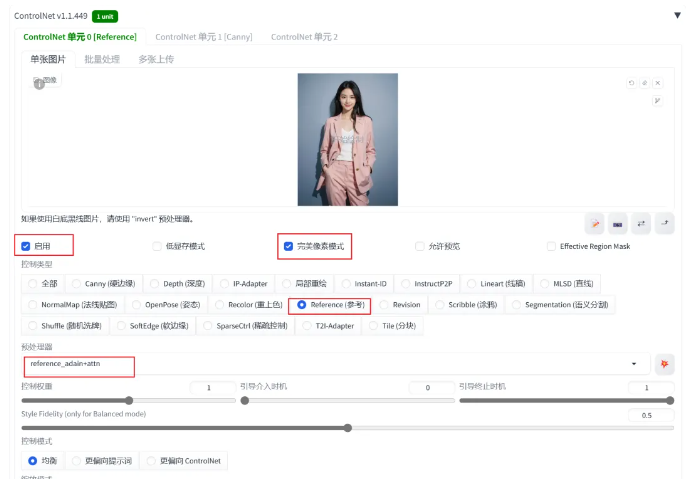687x481 pixels.
Task: Open the 单张图片 tab
Action: coord(48,59)
